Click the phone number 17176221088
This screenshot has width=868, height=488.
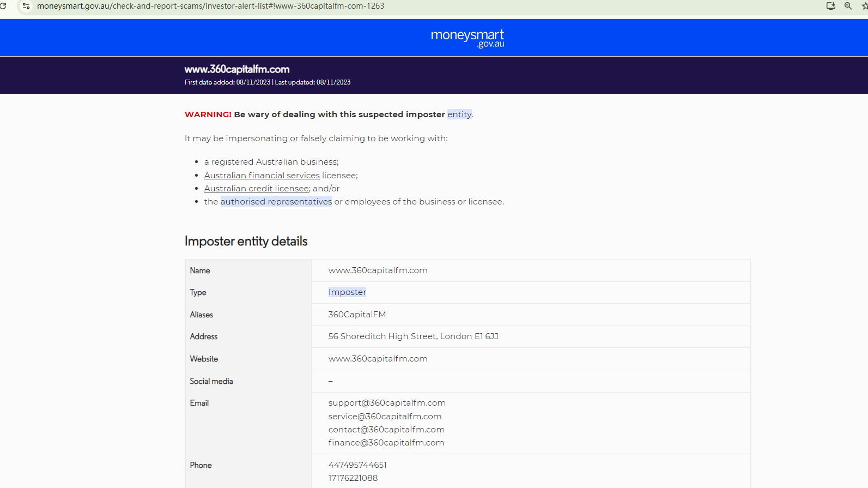point(353,478)
